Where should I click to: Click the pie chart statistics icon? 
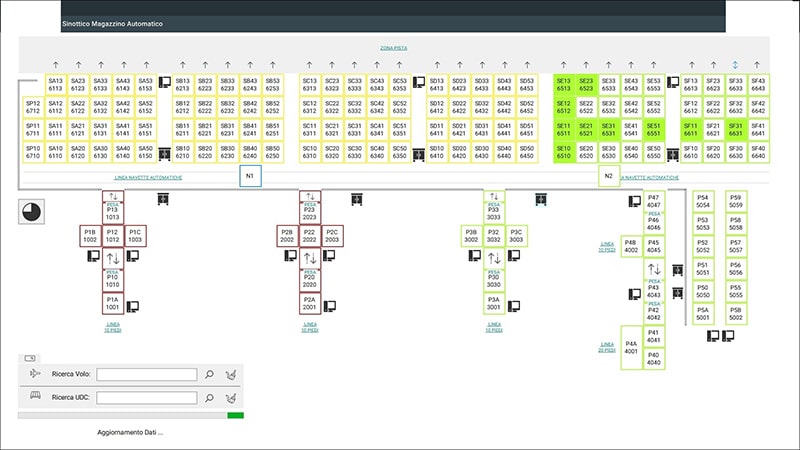[x=32, y=212]
